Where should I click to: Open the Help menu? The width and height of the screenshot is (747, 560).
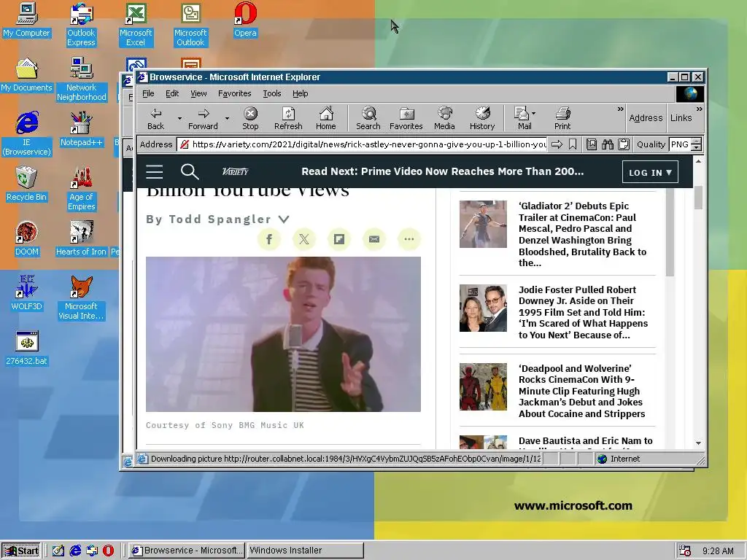[300, 93]
